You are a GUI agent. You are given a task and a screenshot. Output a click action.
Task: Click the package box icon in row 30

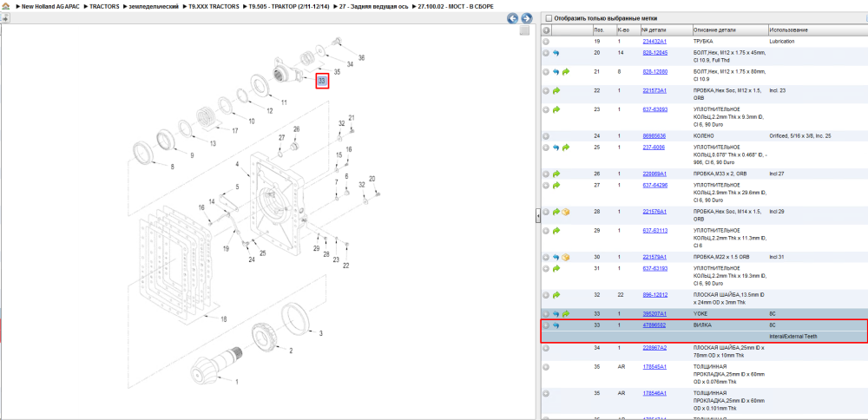[566, 258]
